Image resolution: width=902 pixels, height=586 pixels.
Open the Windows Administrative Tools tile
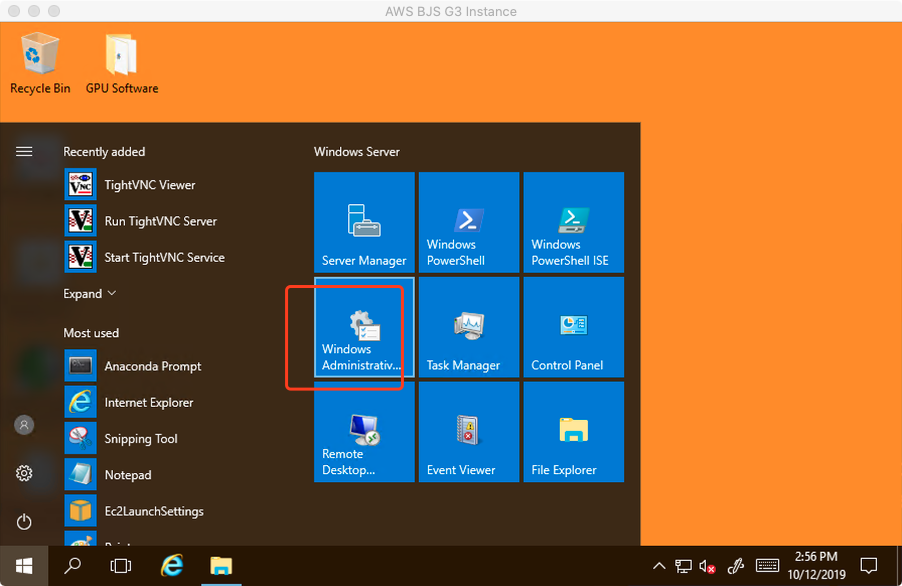coord(364,327)
